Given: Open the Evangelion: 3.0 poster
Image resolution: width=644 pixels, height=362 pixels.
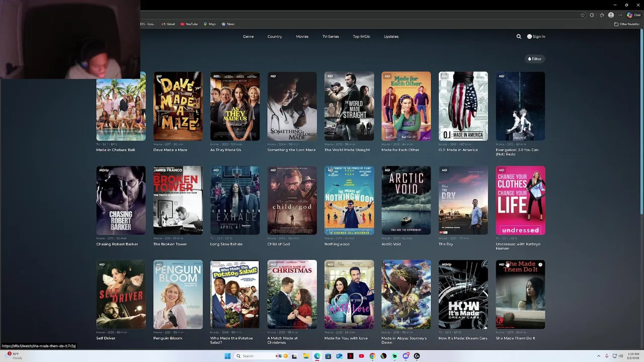Looking at the screenshot, I should coord(520,106).
